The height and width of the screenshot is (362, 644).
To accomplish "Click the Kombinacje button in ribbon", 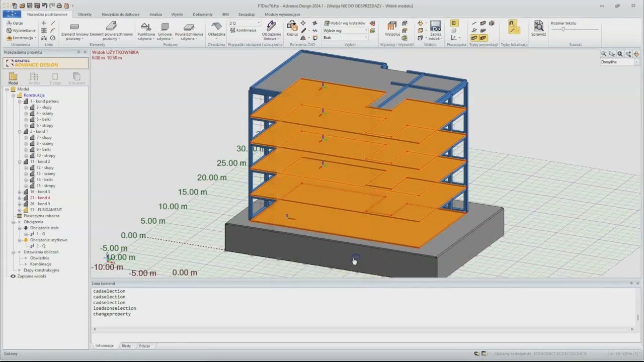I will coord(243,30).
